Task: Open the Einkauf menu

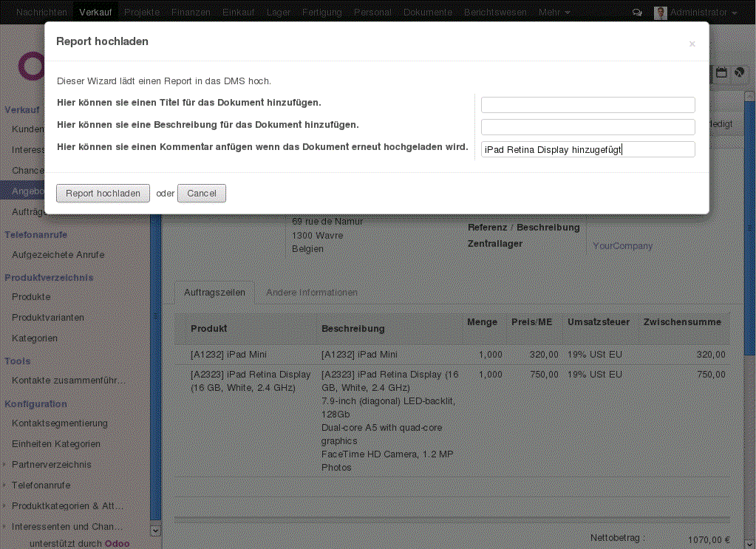Action: (x=238, y=13)
